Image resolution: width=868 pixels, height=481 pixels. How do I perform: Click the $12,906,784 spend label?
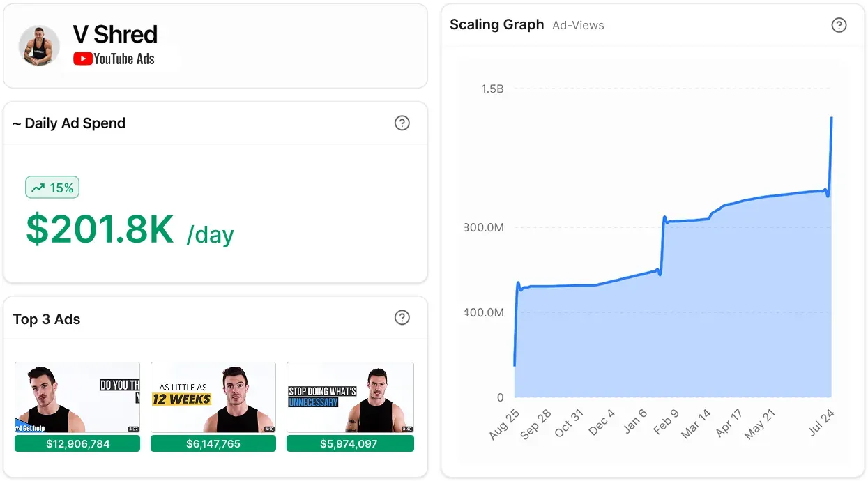click(77, 443)
